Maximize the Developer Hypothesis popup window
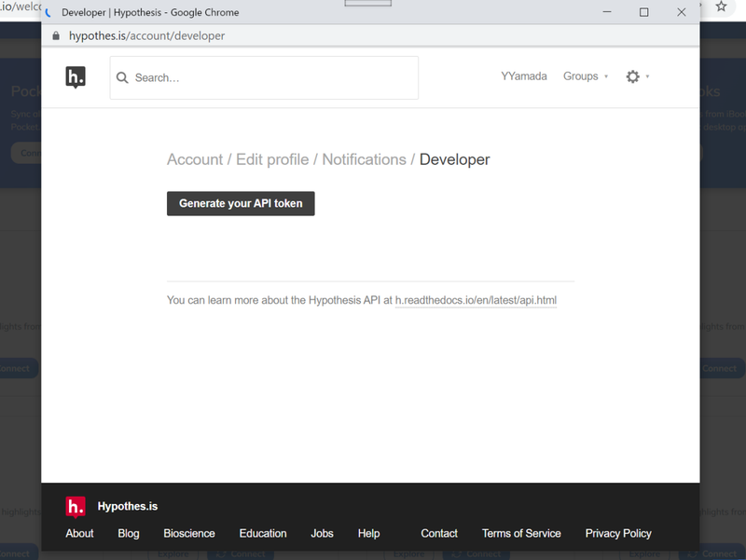Screen dimensions: 746x560 coord(643,12)
